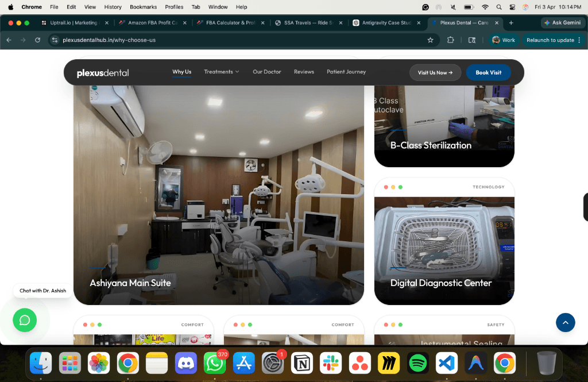Switch to the SSA Travels tab

pos(308,23)
